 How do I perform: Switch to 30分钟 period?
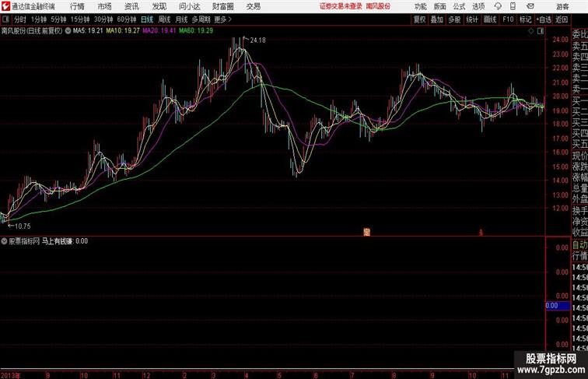pyautogui.click(x=103, y=19)
